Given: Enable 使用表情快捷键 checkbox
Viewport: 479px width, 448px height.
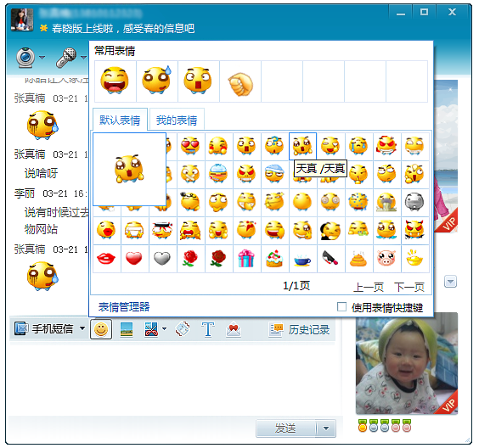Looking at the screenshot, I should pos(341,306).
